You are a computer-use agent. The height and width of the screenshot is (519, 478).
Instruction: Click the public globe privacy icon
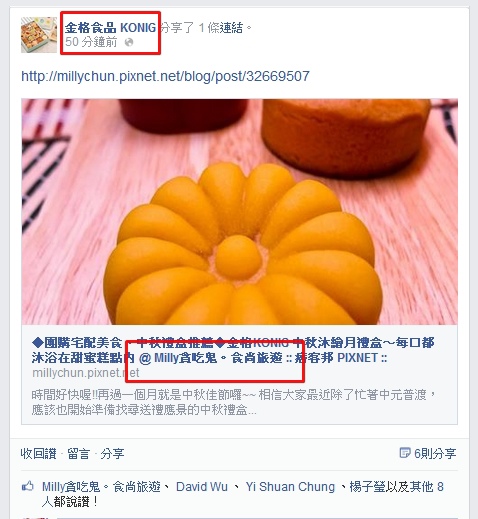click(x=129, y=42)
